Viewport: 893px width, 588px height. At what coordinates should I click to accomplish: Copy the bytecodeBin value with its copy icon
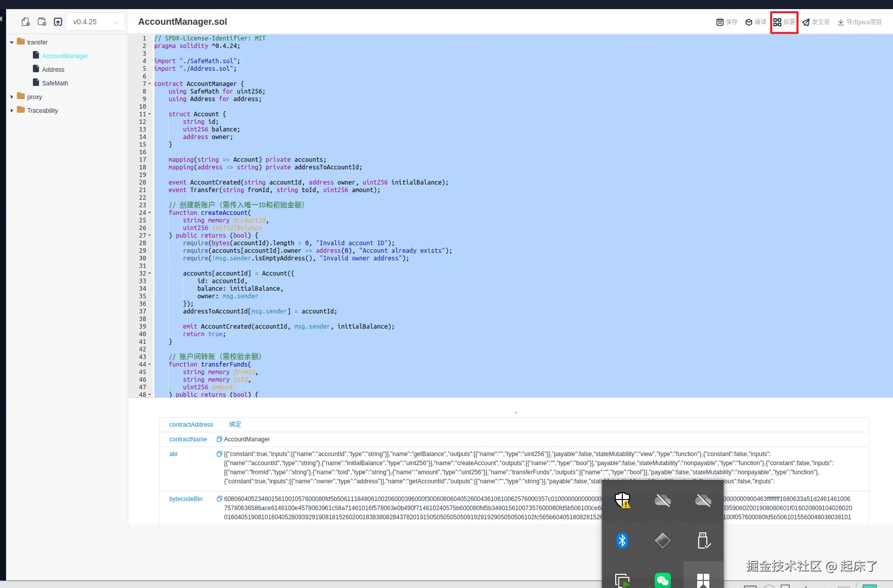220,499
